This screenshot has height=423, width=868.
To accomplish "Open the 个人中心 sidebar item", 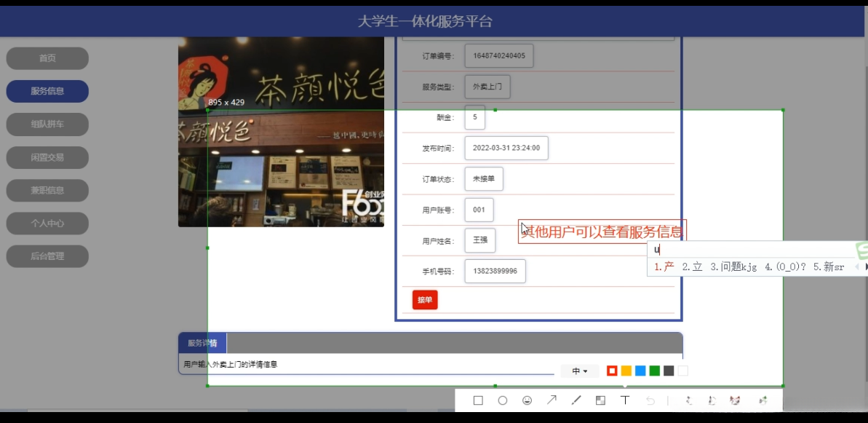I will click(x=48, y=224).
